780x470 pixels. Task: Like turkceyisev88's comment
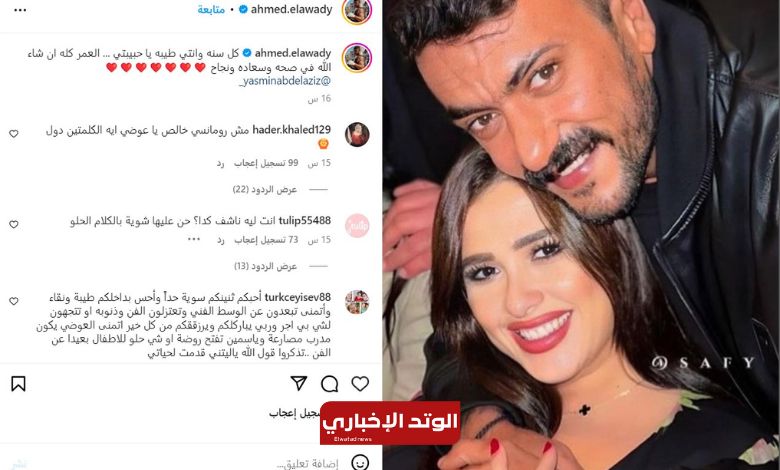point(14,301)
